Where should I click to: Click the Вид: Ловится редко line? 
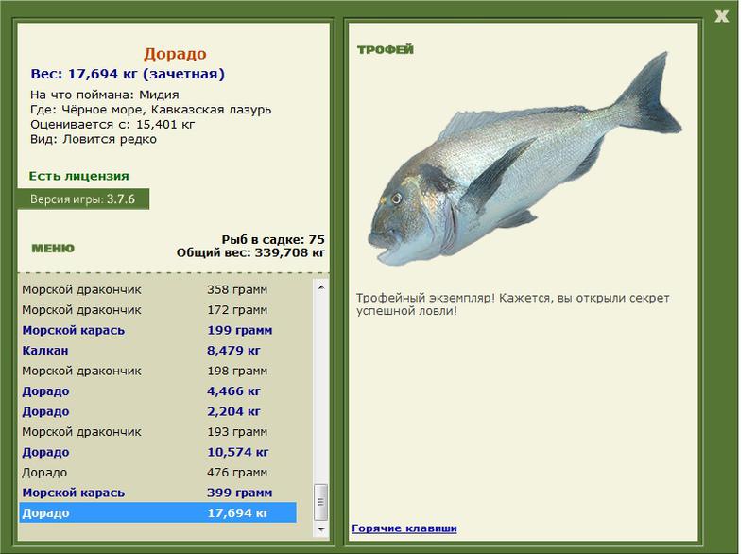point(94,139)
